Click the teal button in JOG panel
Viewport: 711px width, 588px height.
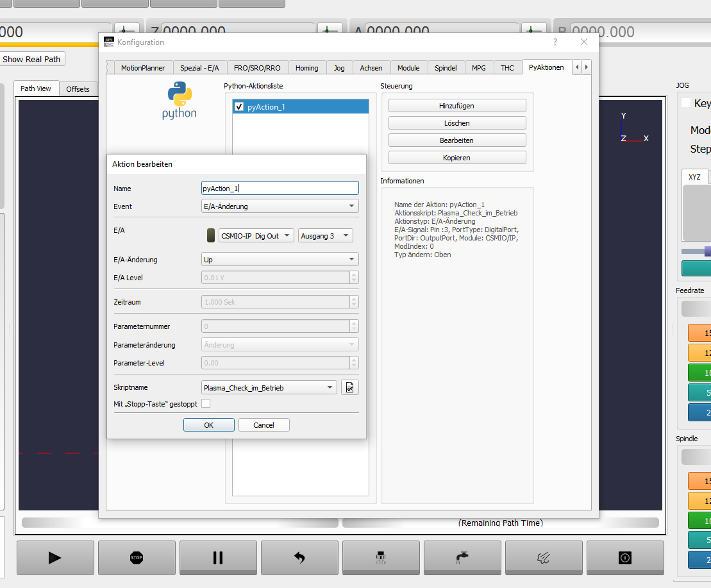(x=696, y=268)
